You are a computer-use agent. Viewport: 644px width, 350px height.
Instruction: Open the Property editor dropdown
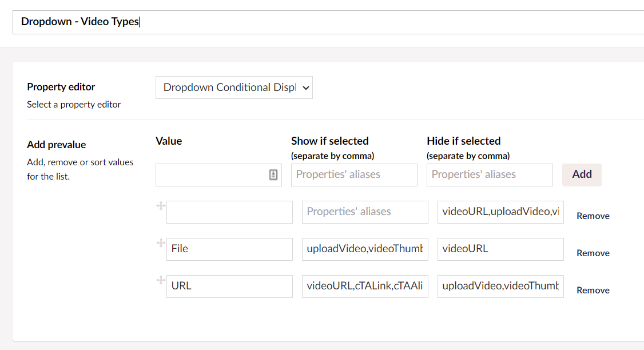[x=234, y=87]
